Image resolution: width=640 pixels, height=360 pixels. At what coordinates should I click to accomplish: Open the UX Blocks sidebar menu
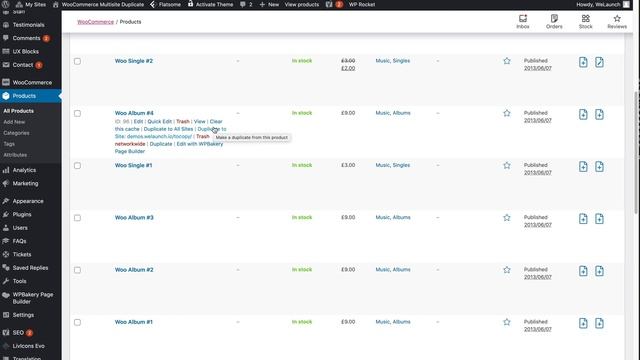click(x=25, y=51)
